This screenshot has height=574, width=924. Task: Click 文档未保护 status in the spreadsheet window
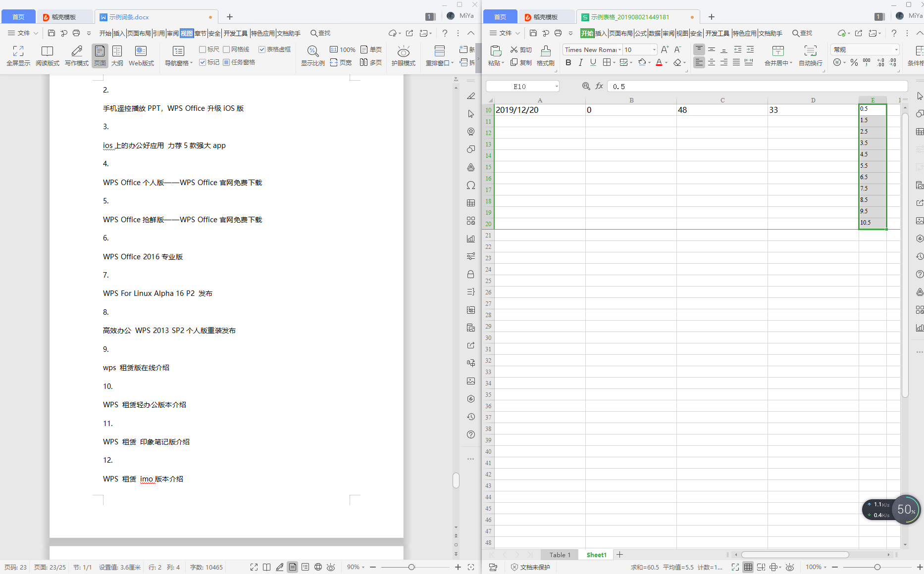coord(530,567)
